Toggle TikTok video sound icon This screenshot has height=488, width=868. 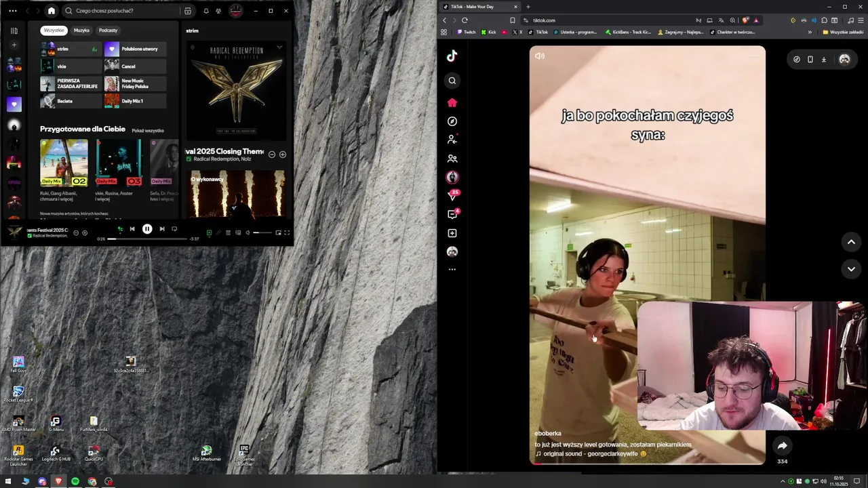coord(540,56)
